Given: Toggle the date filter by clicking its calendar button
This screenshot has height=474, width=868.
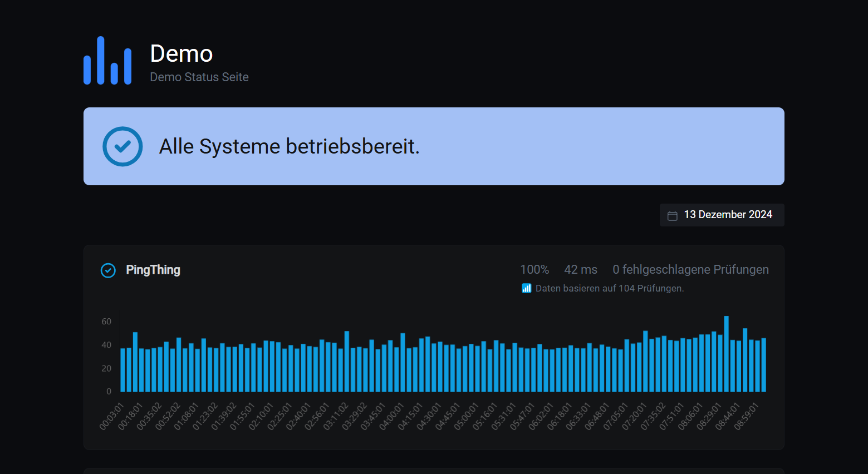Looking at the screenshot, I should point(722,214).
